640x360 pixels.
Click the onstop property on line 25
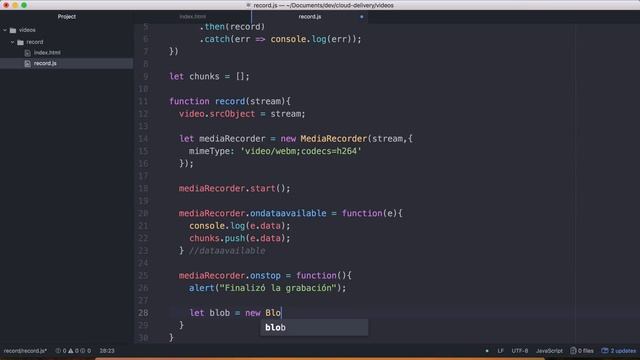pos(265,276)
